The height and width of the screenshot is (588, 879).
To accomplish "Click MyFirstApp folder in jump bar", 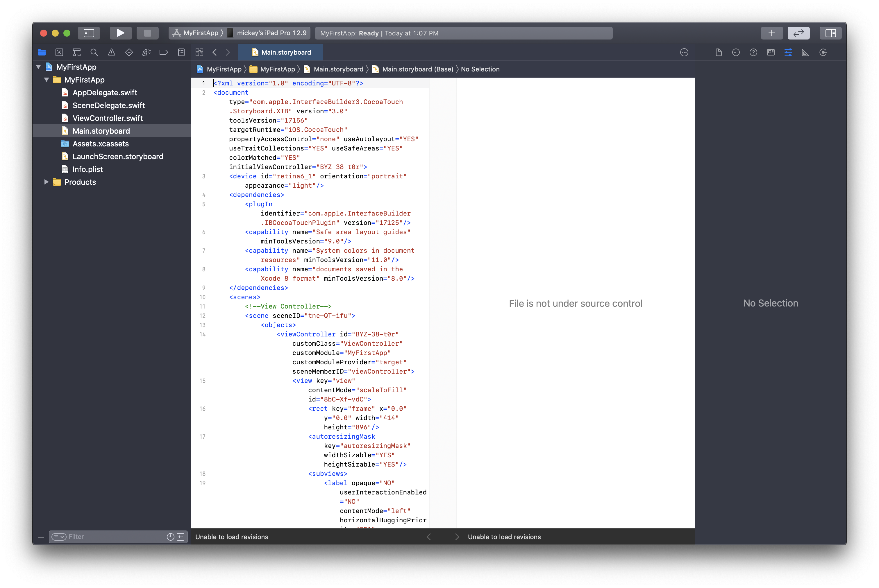I will (273, 69).
